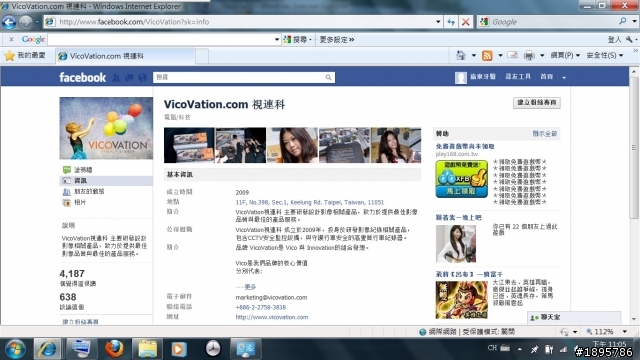This screenshot has width=640, height=360.
Task: Click the clock application taskbar icon
Action: [213, 349]
